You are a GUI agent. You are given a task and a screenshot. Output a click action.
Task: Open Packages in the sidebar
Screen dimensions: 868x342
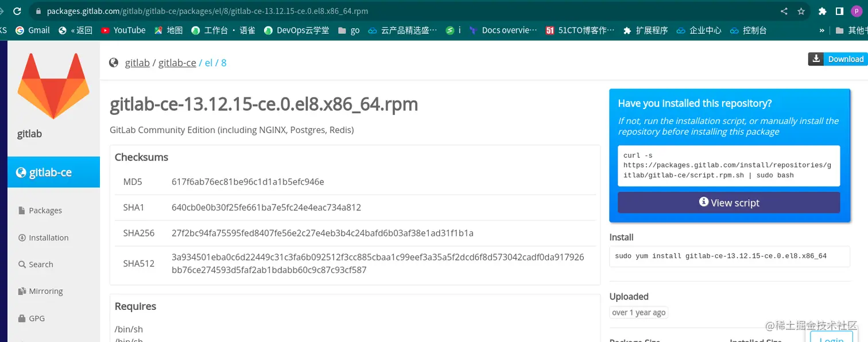point(40,211)
